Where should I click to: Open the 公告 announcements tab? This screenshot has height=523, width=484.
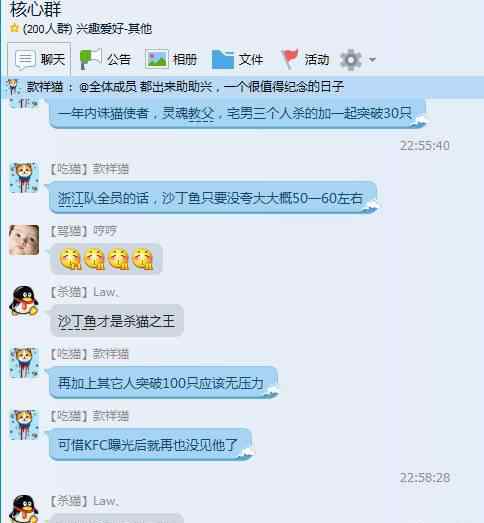pos(105,59)
